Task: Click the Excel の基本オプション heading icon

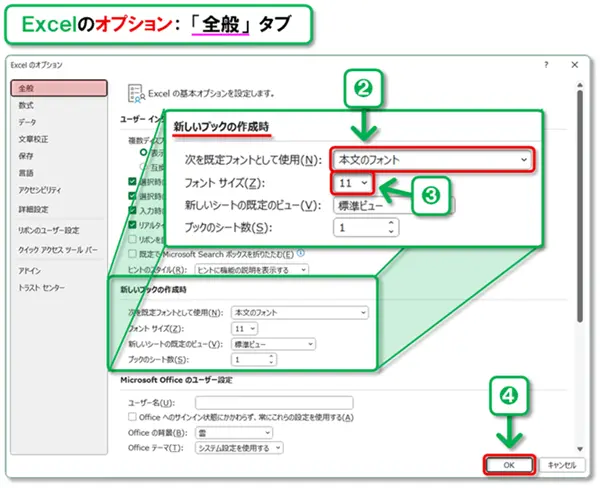Action: pyautogui.click(x=136, y=94)
